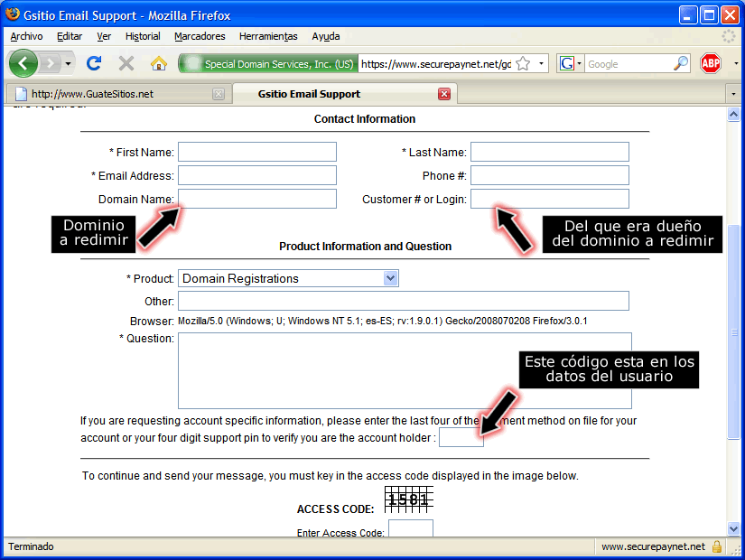This screenshot has width=745, height=560.
Task: Click the padlock security icon in status bar
Action: click(717, 546)
